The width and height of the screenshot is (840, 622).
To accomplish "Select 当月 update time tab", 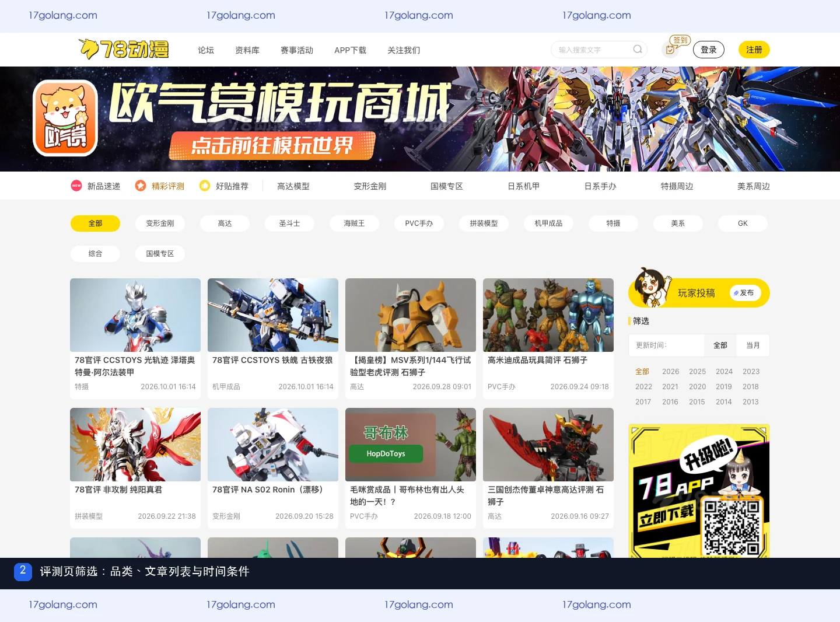I will pyautogui.click(x=753, y=345).
